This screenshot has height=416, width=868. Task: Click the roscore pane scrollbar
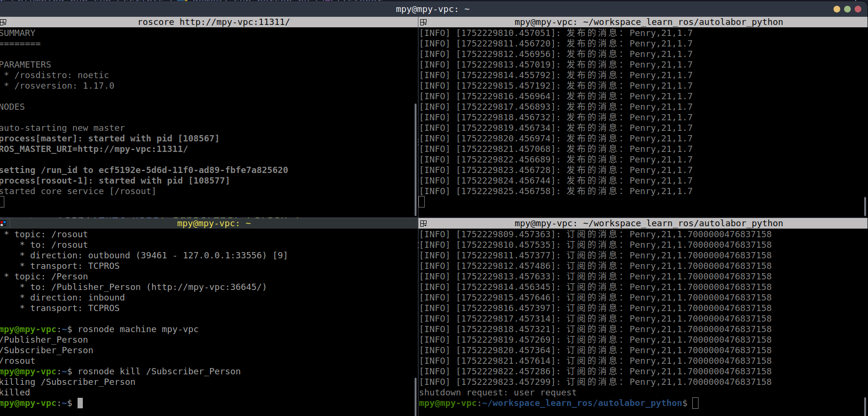point(415,158)
